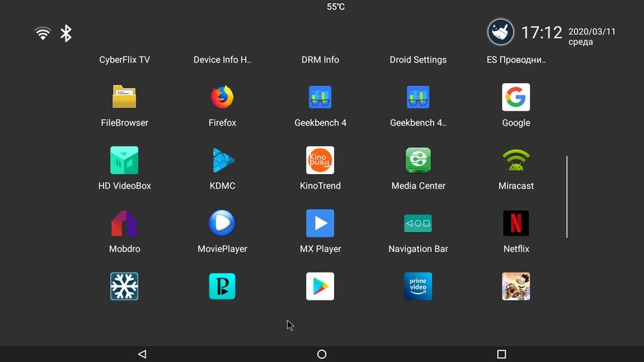Open the teal P-logo app icon
The image size is (644, 362).
pos(222,286)
